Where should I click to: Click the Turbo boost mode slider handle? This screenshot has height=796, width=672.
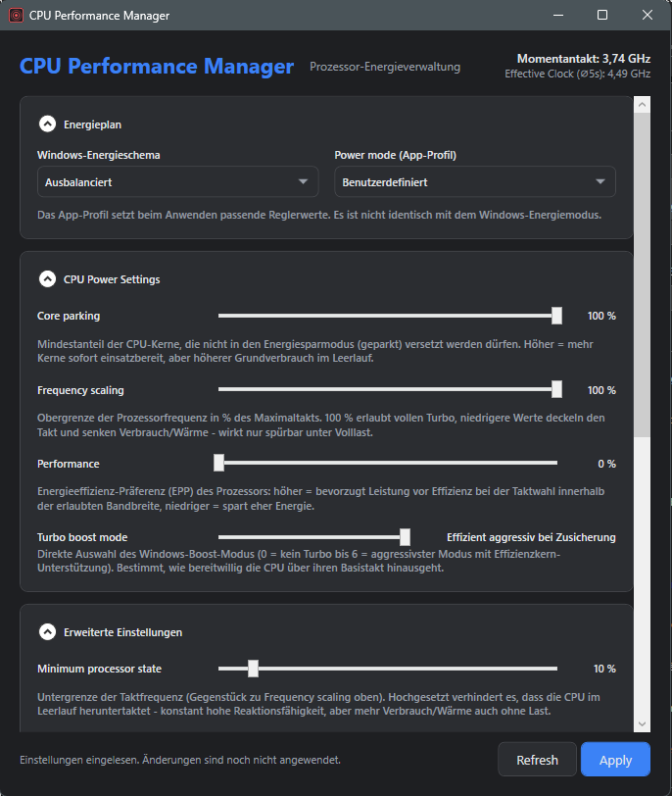coord(405,536)
